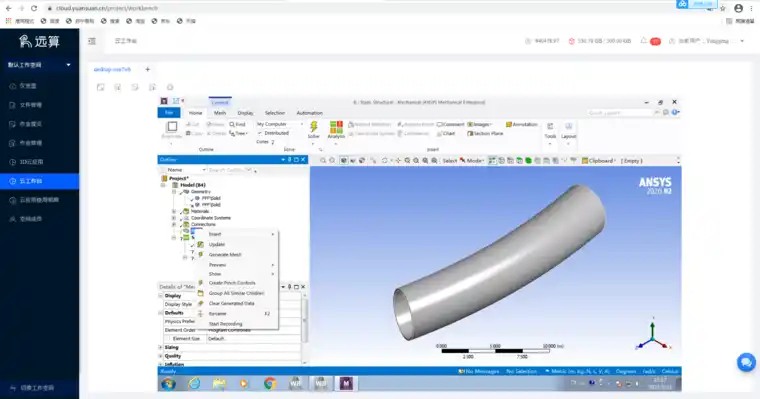Switch to the Automation ribbon tab
The width and height of the screenshot is (760, 399).
coord(309,113)
